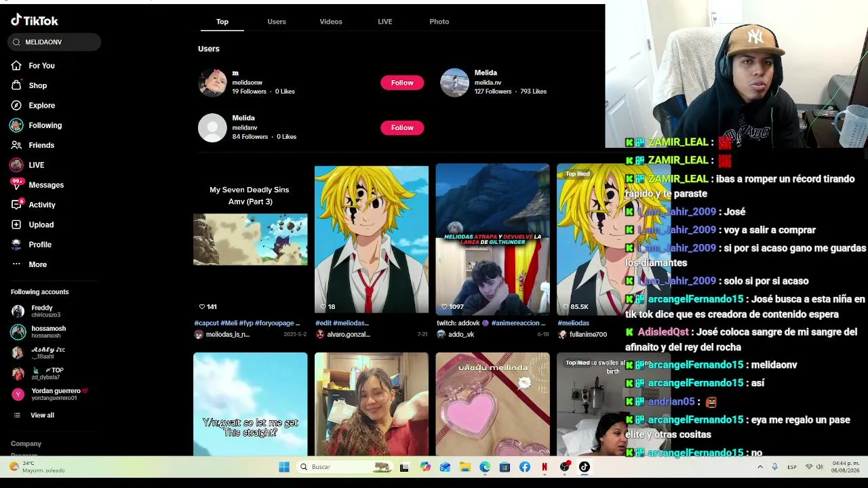Open Copilot from the taskbar
Image resolution: width=868 pixels, height=488 pixels.
(425, 467)
